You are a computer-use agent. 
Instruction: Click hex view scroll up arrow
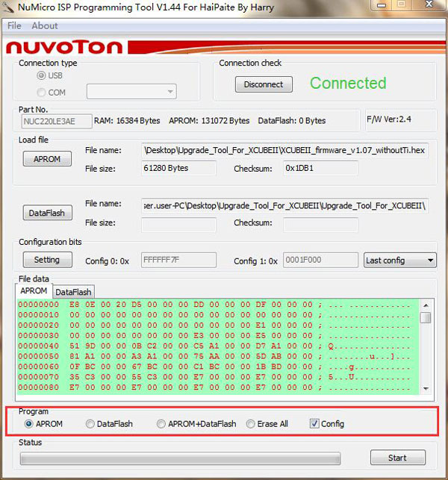pos(426,305)
